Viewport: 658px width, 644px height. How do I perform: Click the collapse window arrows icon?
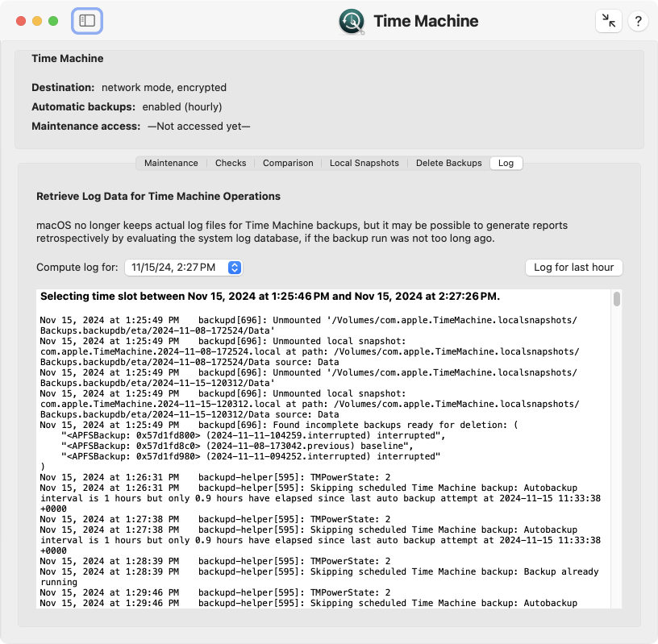pyautogui.click(x=609, y=21)
